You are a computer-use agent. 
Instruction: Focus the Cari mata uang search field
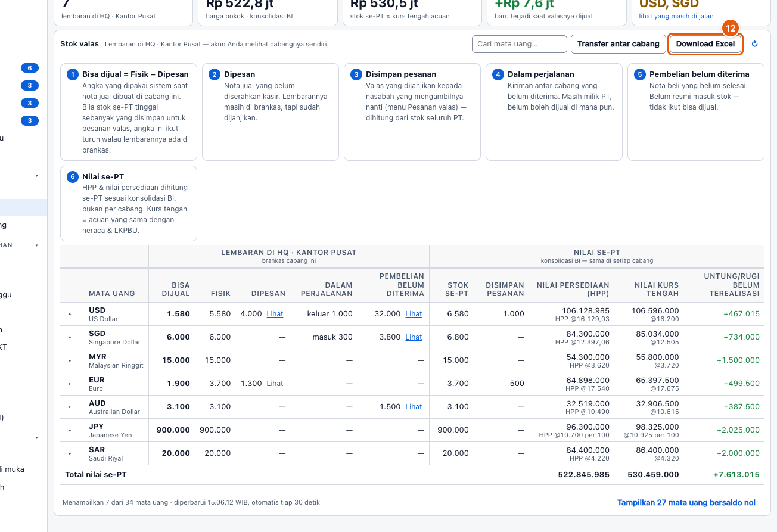[x=519, y=44]
